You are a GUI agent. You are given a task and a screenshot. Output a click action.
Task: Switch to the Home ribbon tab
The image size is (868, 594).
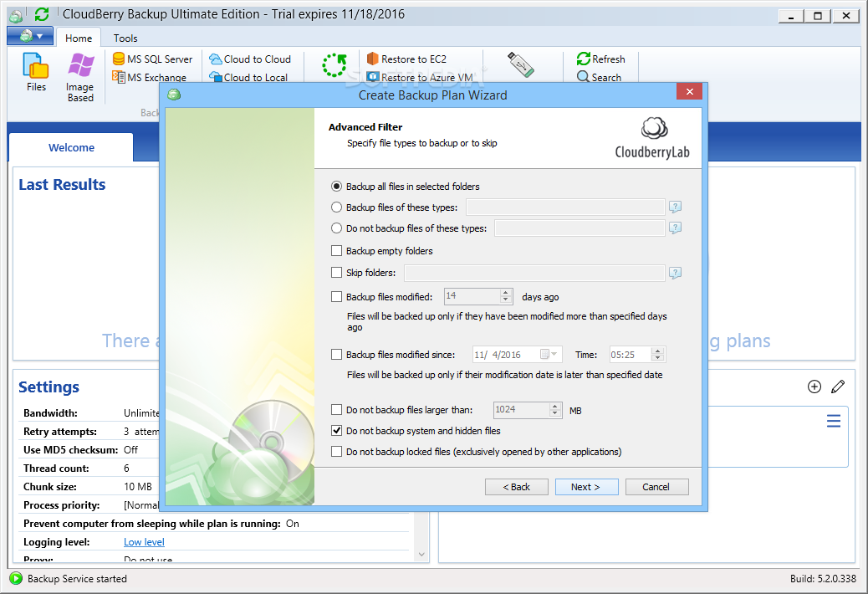(x=79, y=38)
